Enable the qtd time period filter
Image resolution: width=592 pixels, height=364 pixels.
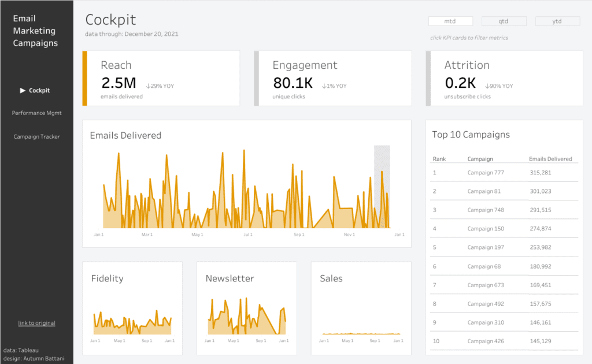504,21
